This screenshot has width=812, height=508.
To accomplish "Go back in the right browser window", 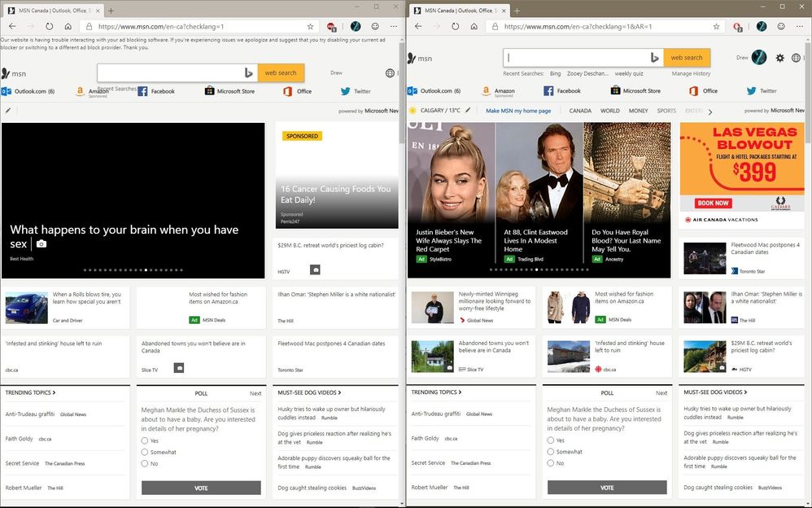I will (x=418, y=26).
